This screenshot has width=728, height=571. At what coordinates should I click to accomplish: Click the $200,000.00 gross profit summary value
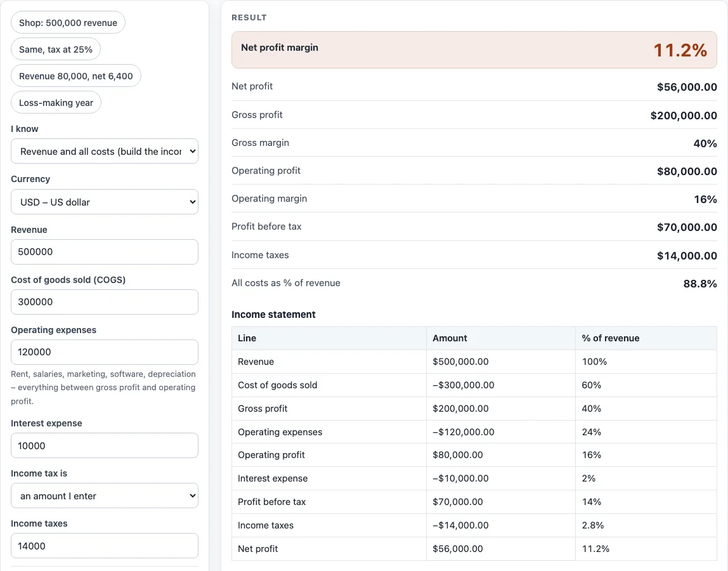(x=684, y=115)
